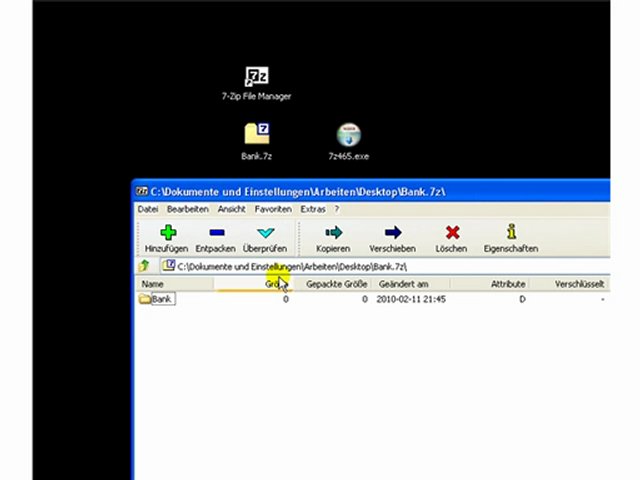Open Eigenschaften info icon

point(510,233)
